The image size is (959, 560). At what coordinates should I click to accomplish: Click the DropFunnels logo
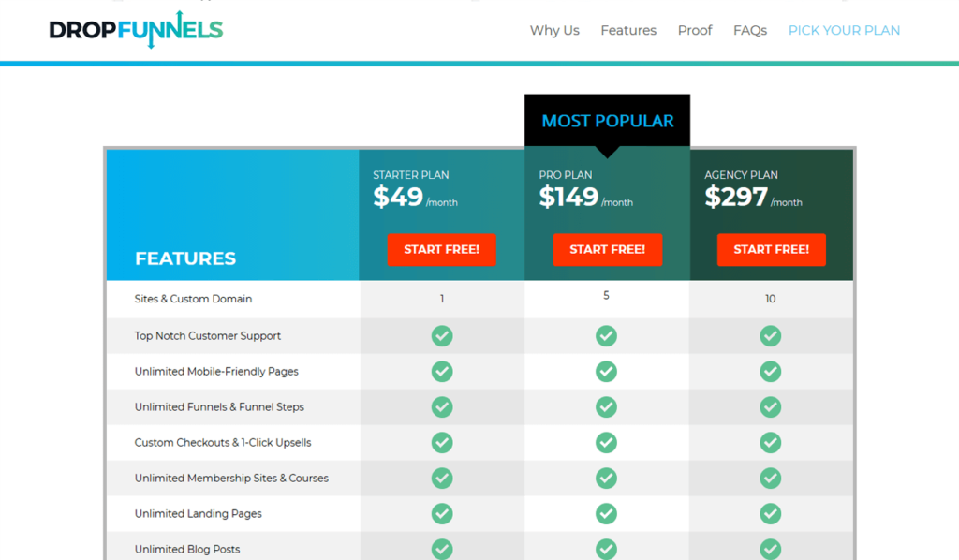[136, 29]
